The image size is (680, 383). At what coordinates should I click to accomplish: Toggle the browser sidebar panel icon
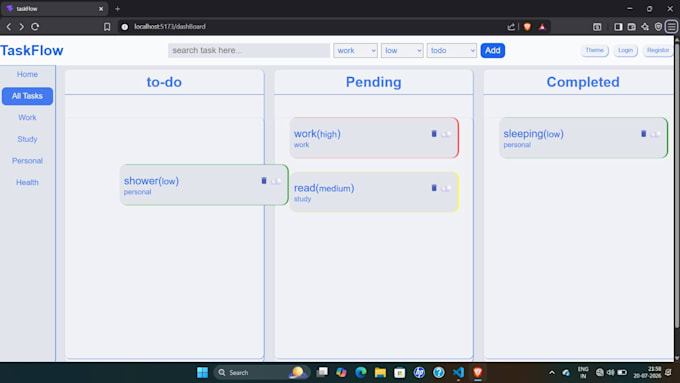[618, 26]
